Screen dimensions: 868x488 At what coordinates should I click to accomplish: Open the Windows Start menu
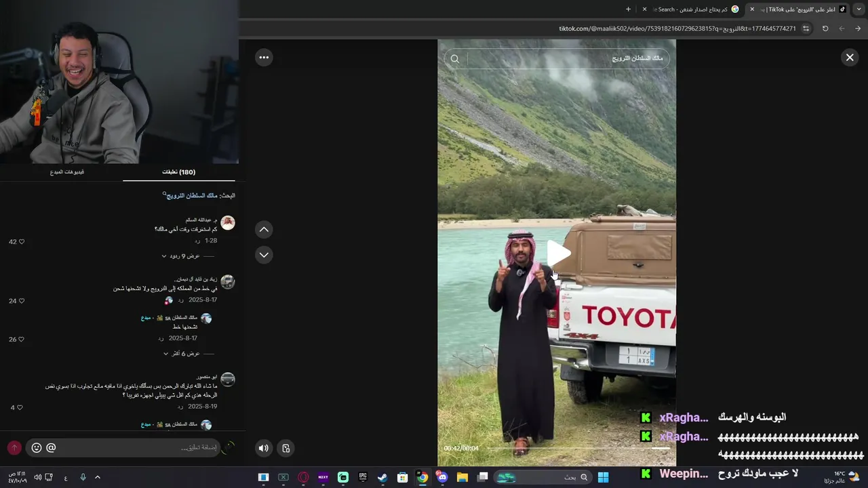pos(603,477)
